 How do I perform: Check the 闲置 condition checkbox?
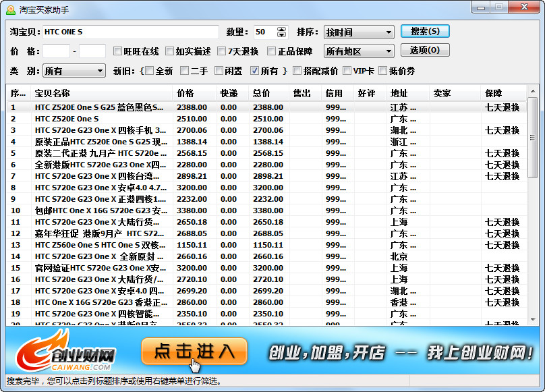click(x=219, y=71)
